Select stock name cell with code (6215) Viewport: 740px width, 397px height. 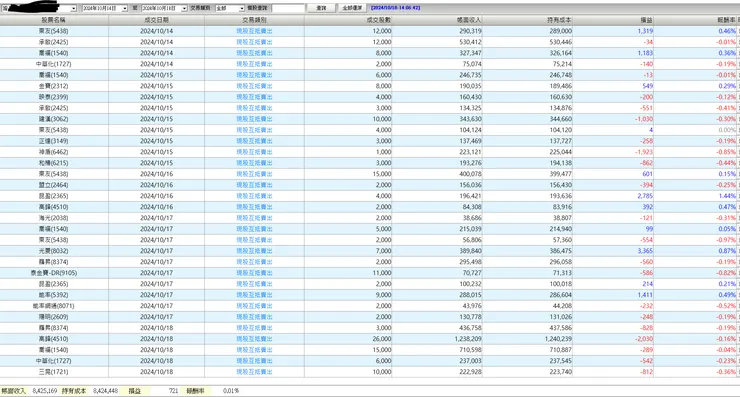(x=54, y=163)
